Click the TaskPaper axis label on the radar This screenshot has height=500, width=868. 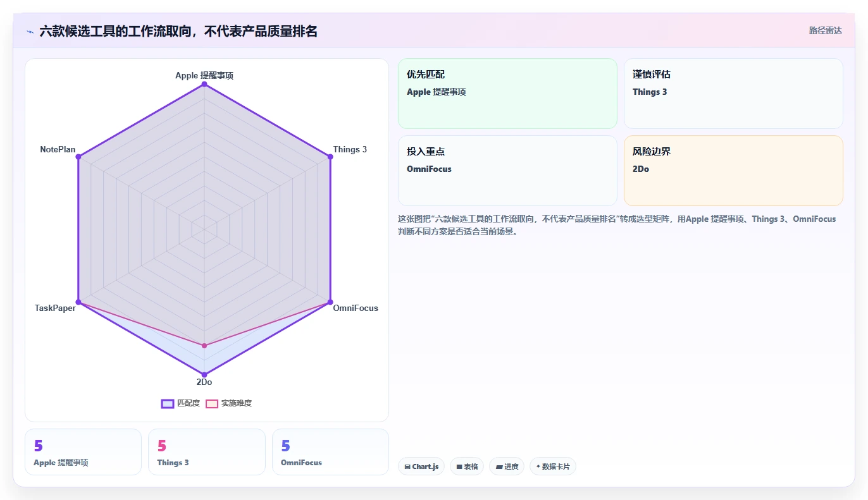[x=55, y=308]
